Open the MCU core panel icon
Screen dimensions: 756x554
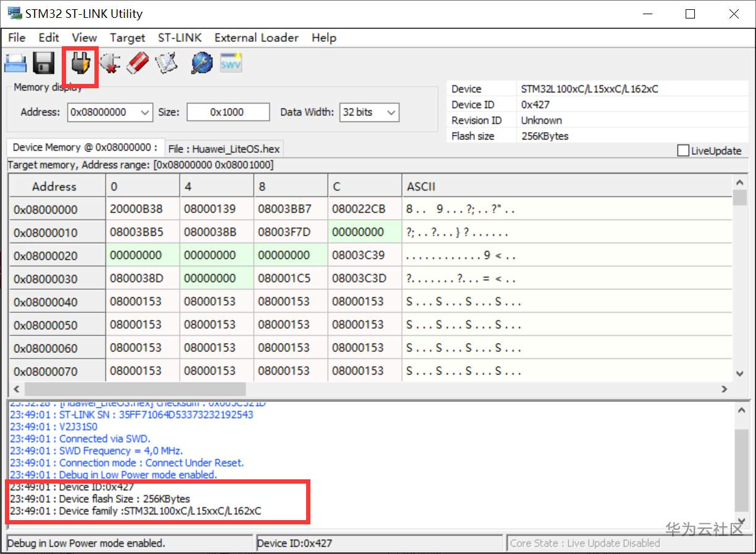click(x=202, y=63)
